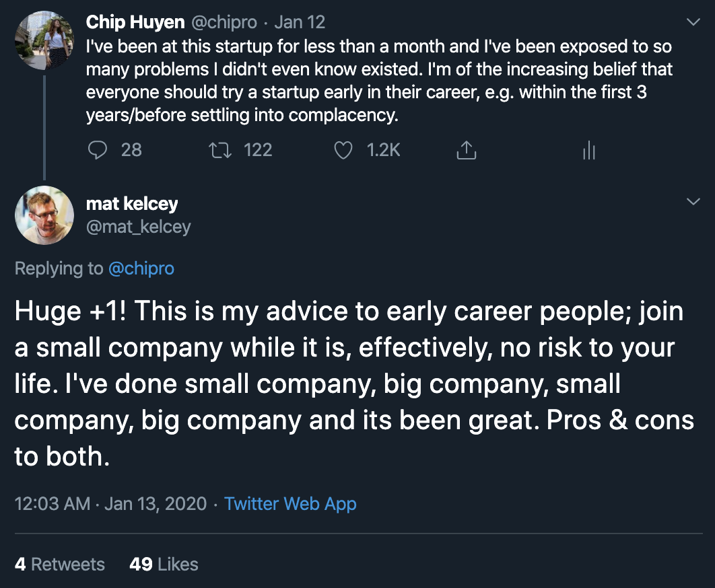Visit the mat kelcey display name

pos(132,204)
